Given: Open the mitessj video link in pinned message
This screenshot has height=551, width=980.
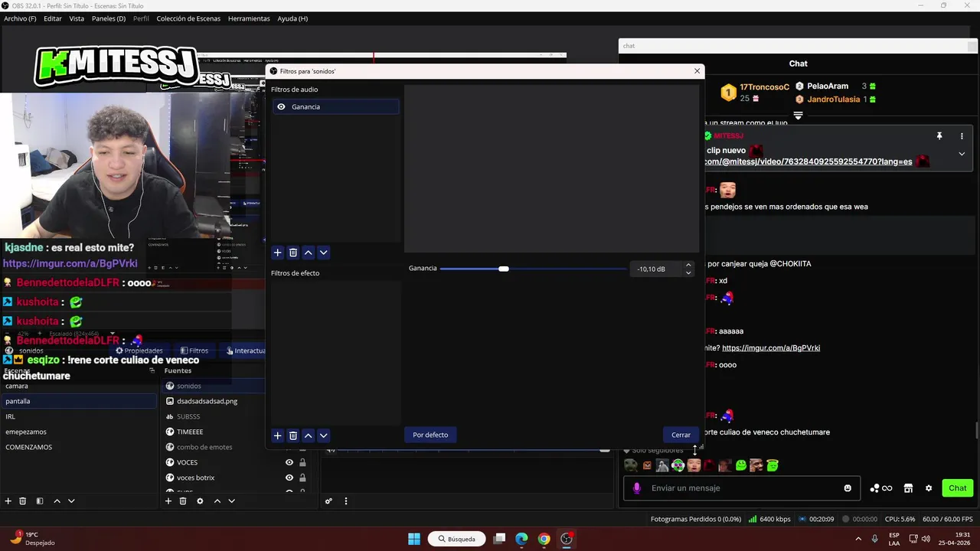Looking at the screenshot, I should 808,161.
